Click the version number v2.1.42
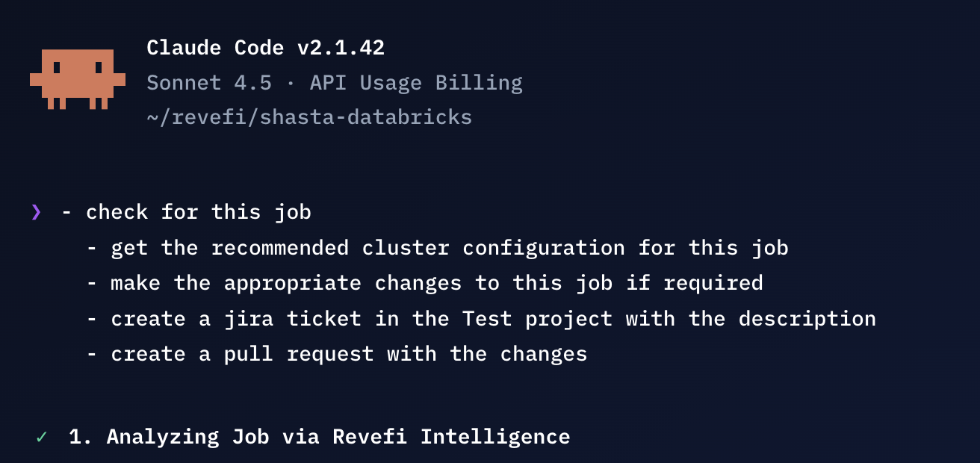The width and height of the screenshot is (980, 463). point(341,48)
